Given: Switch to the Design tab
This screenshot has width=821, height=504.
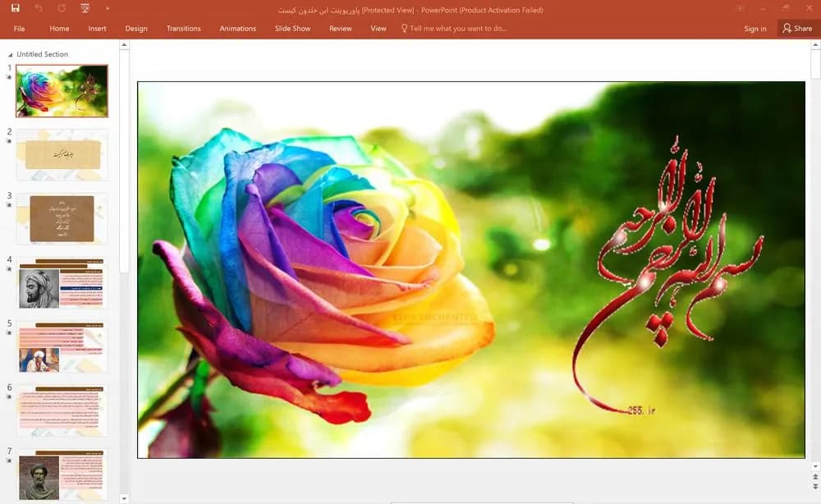Looking at the screenshot, I should (x=136, y=28).
